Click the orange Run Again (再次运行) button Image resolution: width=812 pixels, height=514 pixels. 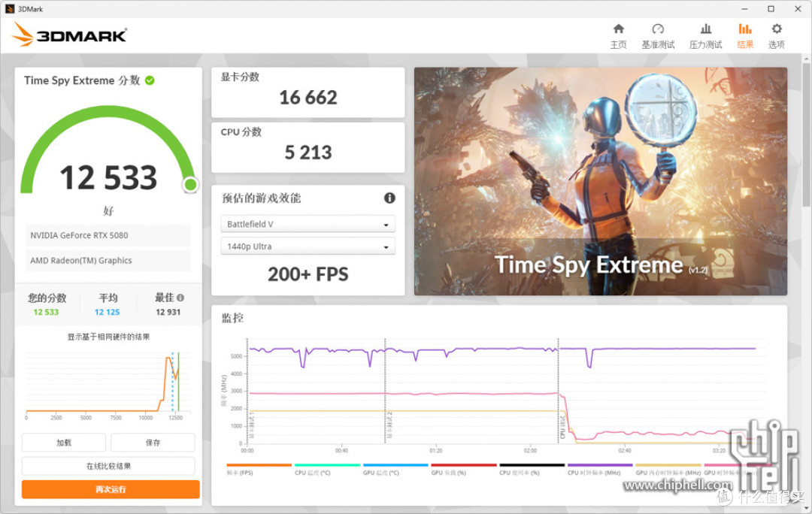pos(111,489)
